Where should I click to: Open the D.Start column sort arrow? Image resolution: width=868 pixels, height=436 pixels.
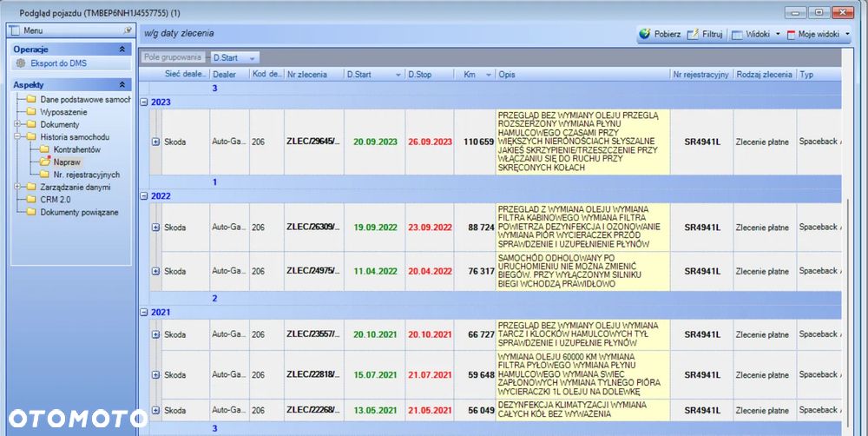point(398,75)
